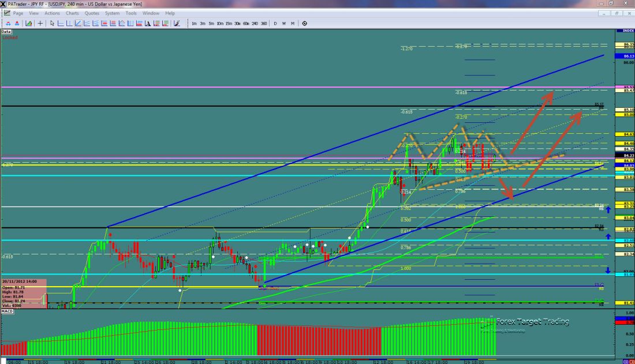
Task: Select the 15m timeframe button
Action: click(229, 24)
